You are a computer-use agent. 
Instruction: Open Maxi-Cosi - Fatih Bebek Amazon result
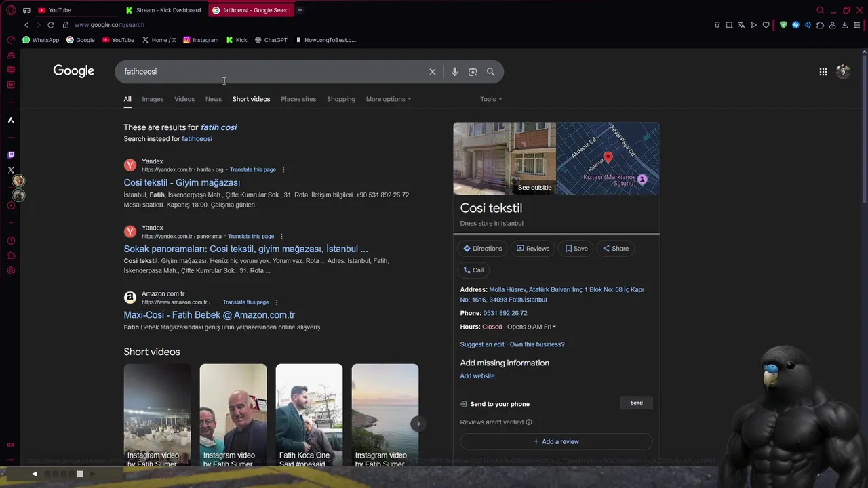pyautogui.click(x=209, y=315)
